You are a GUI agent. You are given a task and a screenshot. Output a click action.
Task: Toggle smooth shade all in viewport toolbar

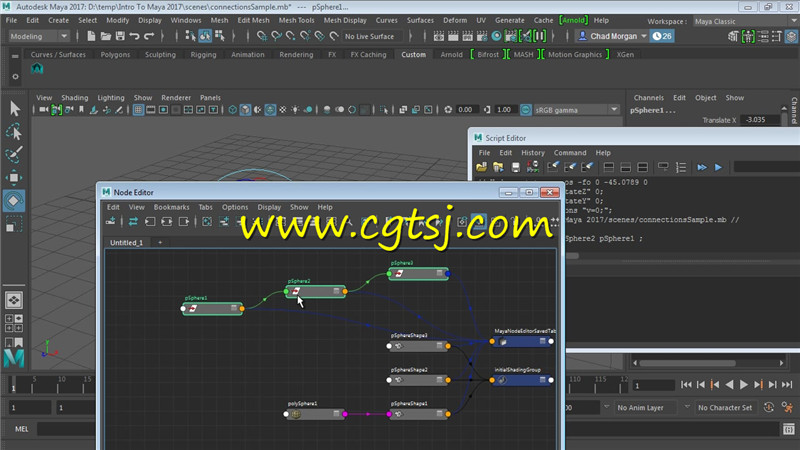245,110
